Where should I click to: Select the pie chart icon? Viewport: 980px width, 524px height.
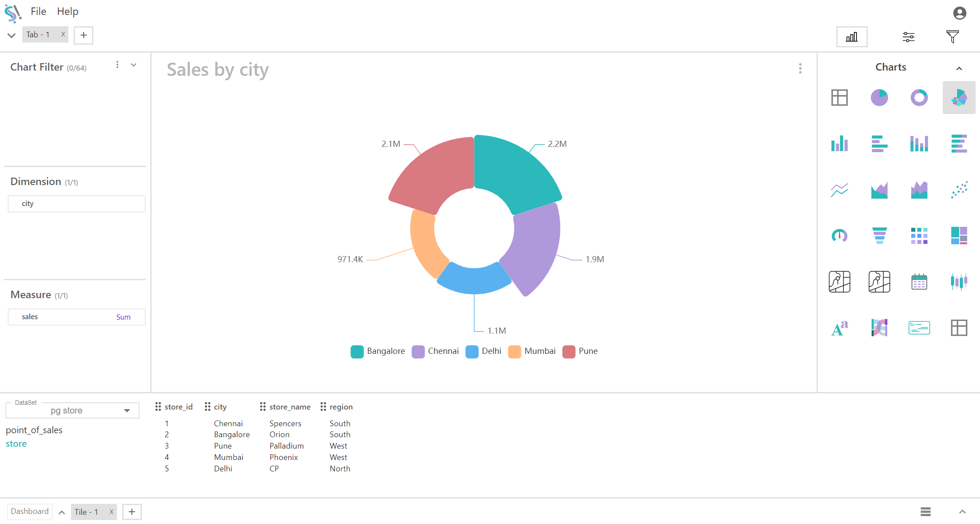click(x=879, y=97)
